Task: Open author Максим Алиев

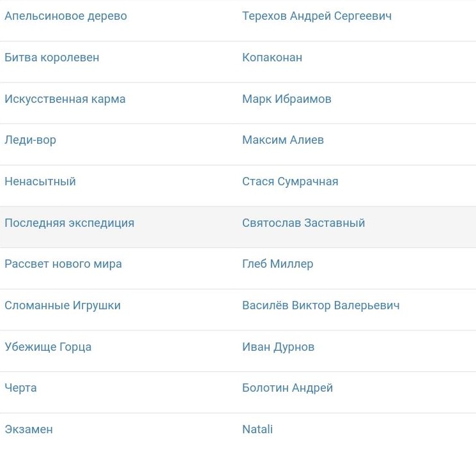Action: coord(283,140)
